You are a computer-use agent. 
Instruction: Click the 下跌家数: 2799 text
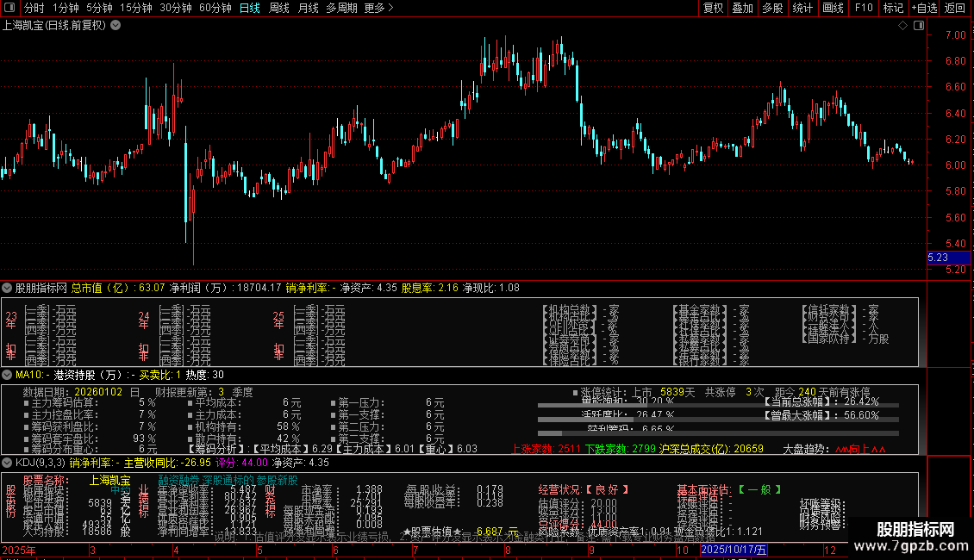coord(621,449)
